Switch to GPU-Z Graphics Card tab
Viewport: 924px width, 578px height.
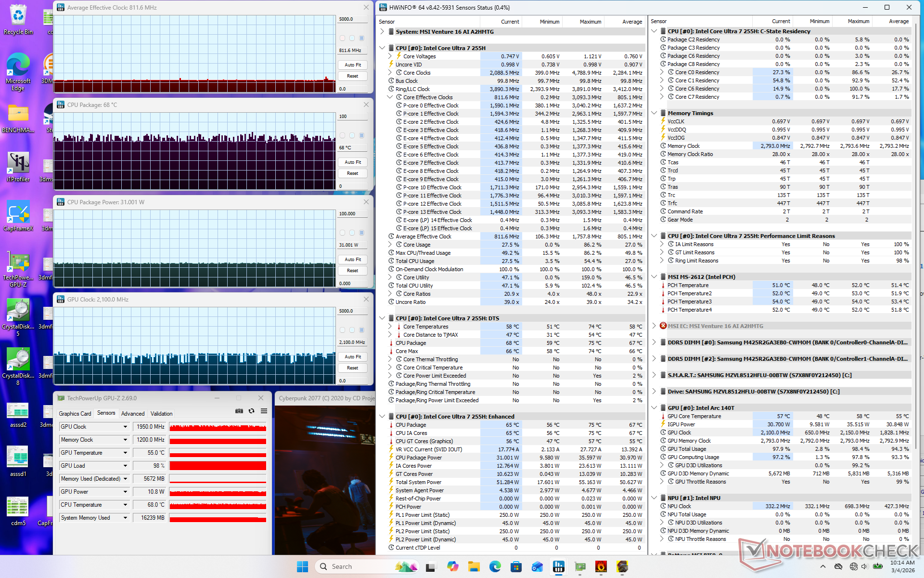click(x=75, y=414)
